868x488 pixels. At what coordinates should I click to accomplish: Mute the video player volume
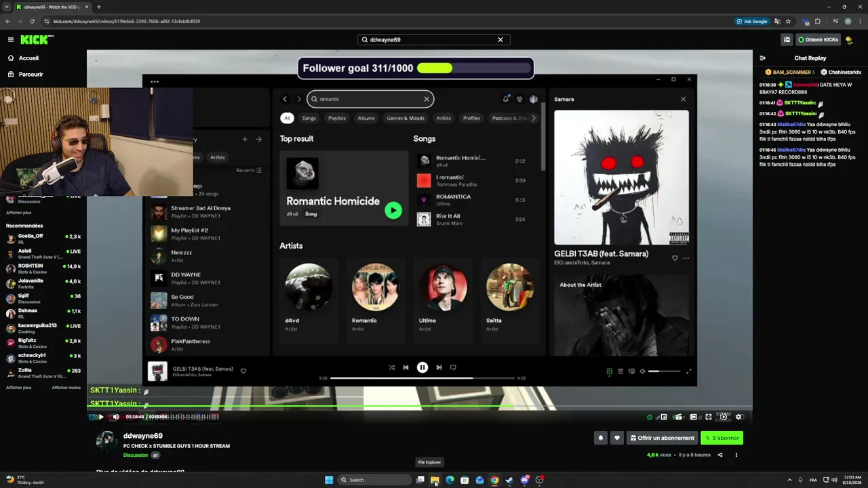[116, 417]
